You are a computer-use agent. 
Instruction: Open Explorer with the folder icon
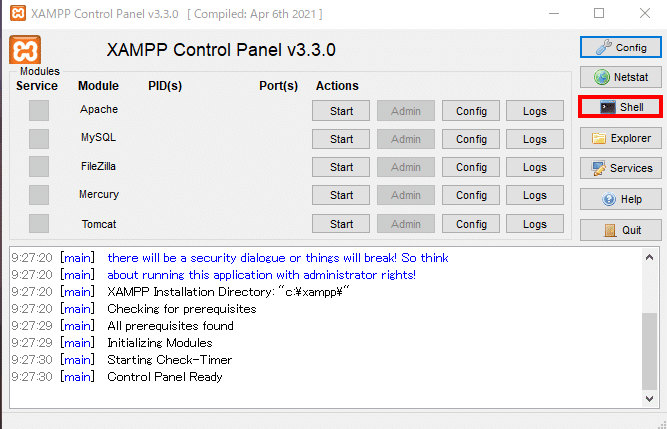[x=621, y=138]
